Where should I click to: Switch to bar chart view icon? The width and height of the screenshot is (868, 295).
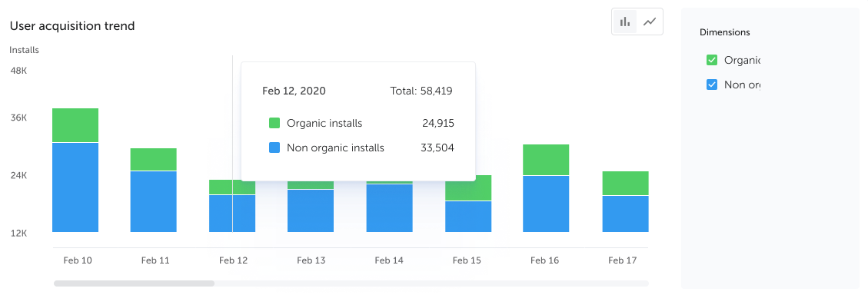click(x=625, y=22)
